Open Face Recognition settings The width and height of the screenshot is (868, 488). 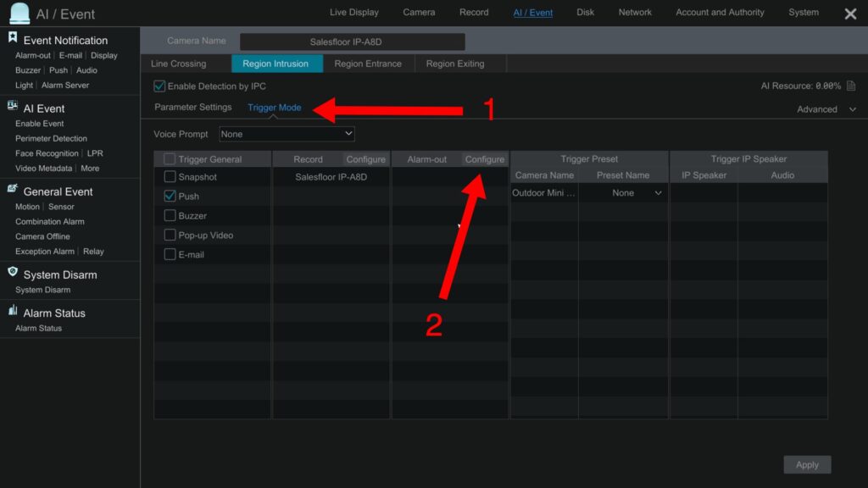(47, 153)
